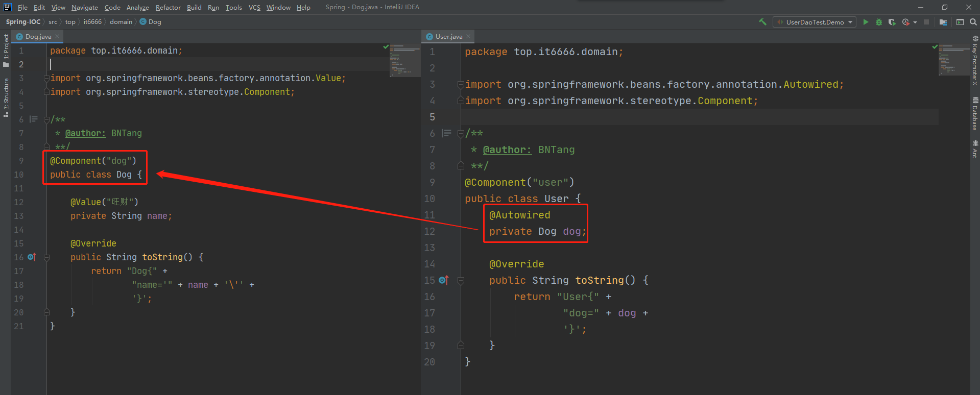Image resolution: width=980 pixels, height=395 pixels.
Task: Open Search Everywhere magnifier icon
Action: [973, 22]
